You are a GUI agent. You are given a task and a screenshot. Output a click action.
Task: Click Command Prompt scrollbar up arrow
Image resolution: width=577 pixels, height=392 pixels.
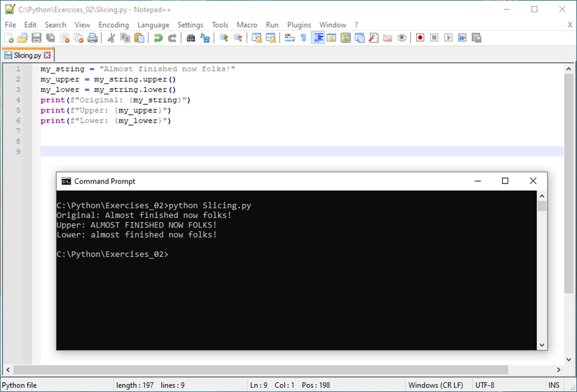(x=541, y=196)
